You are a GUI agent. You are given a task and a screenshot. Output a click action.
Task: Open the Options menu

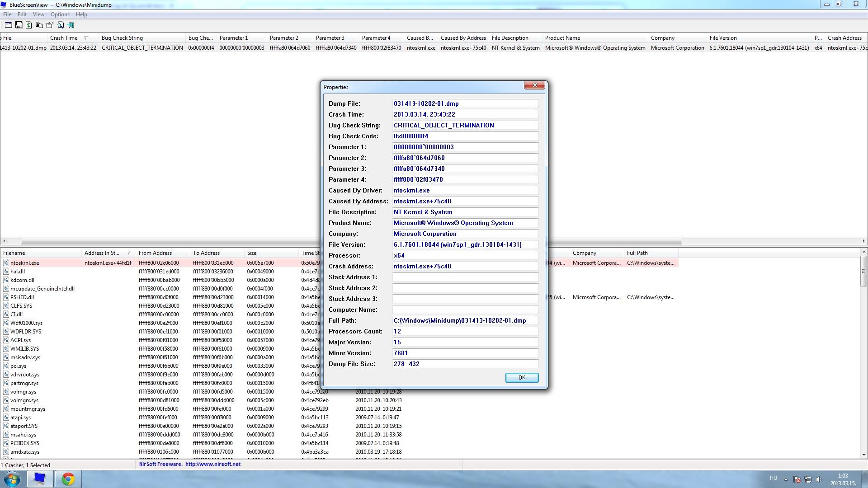pos(60,14)
